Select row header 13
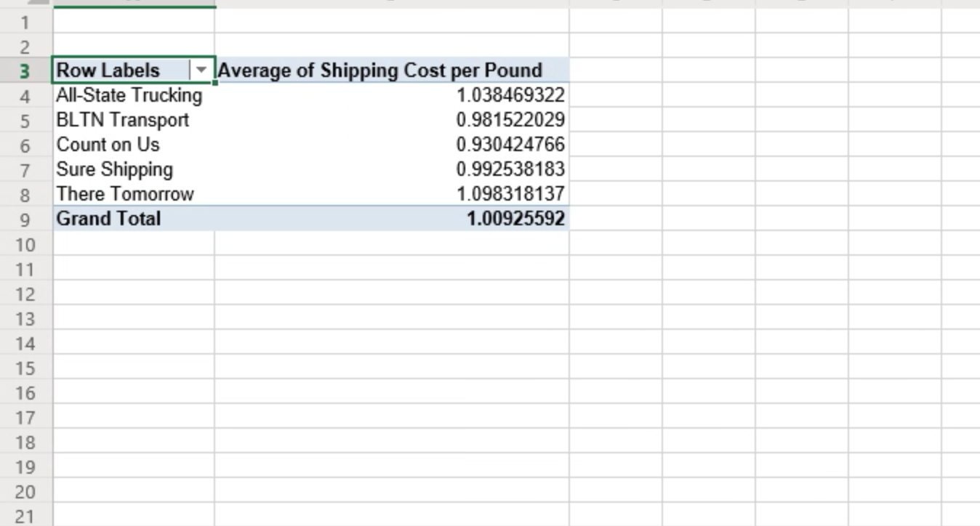The height and width of the screenshot is (526, 980). tap(26, 318)
